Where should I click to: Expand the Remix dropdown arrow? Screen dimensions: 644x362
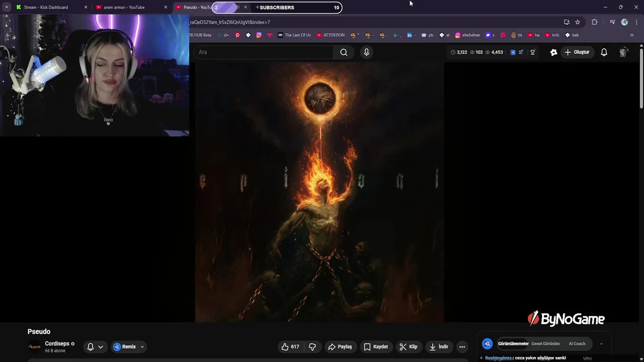pos(142,346)
